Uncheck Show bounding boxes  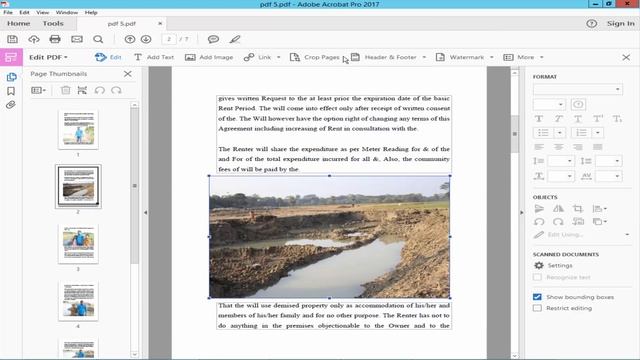(537, 297)
